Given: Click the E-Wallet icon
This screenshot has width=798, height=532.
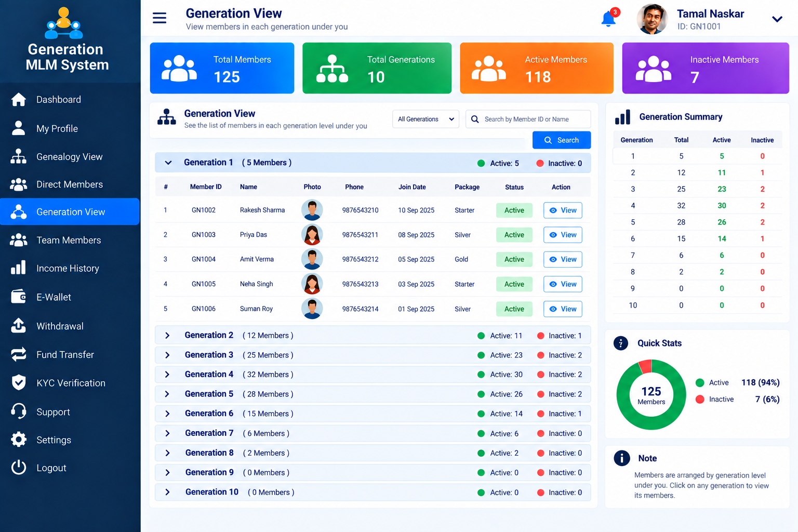Looking at the screenshot, I should [19, 296].
